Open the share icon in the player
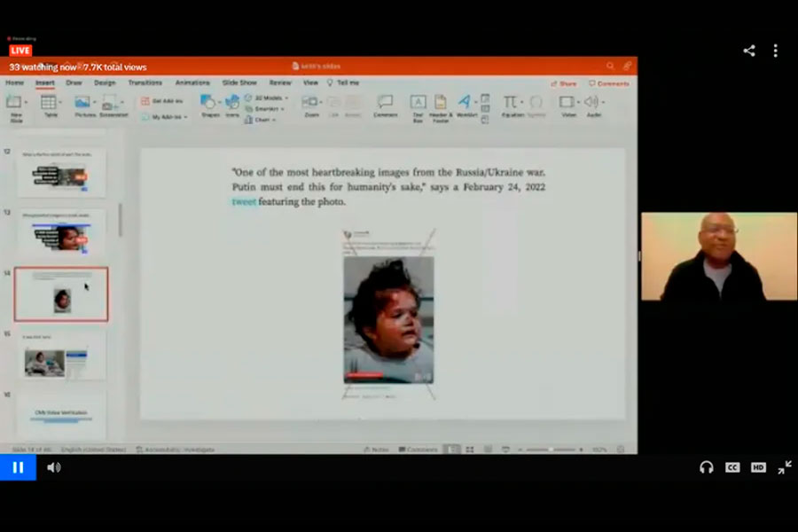 click(748, 51)
